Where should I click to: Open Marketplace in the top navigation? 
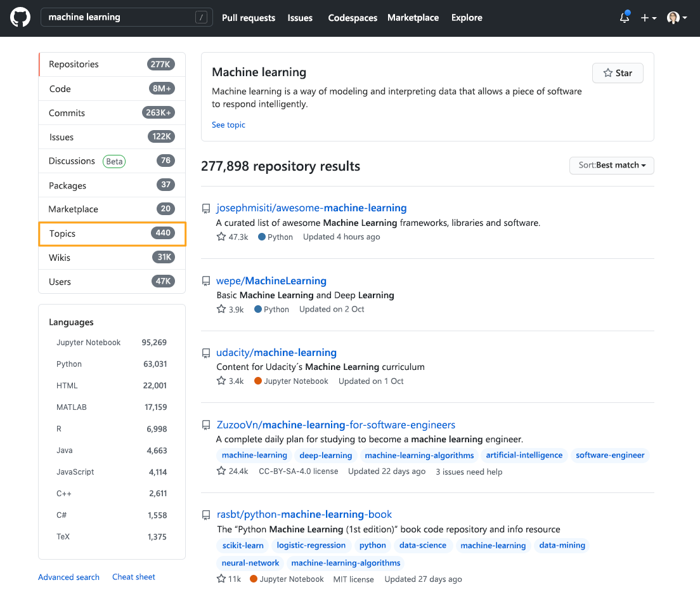coord(413,18)
